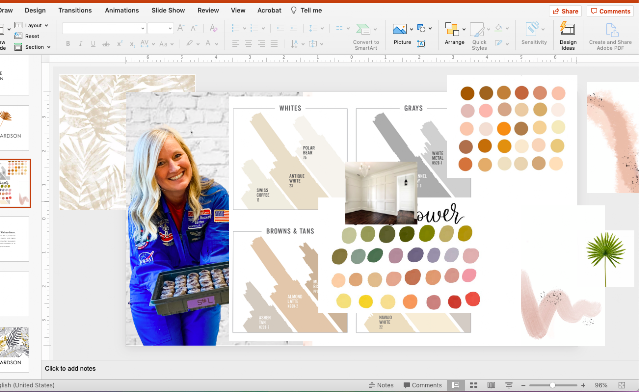This screenshot has height=392, width=639.
Task: Insert a text box
Action: (421, 43)
